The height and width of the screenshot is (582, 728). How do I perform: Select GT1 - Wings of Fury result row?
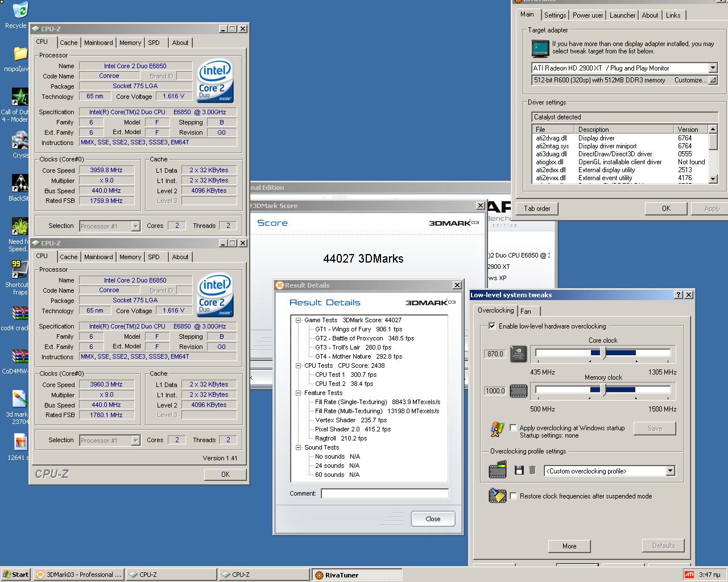pos(358,329)
